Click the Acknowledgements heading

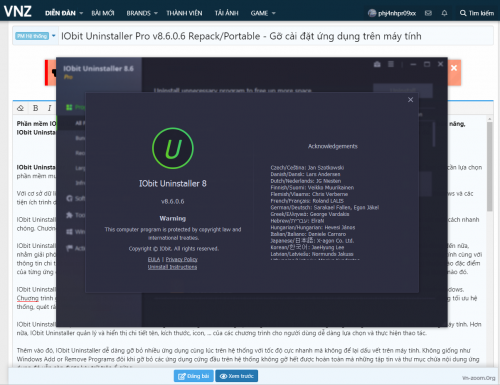[333, 146]
